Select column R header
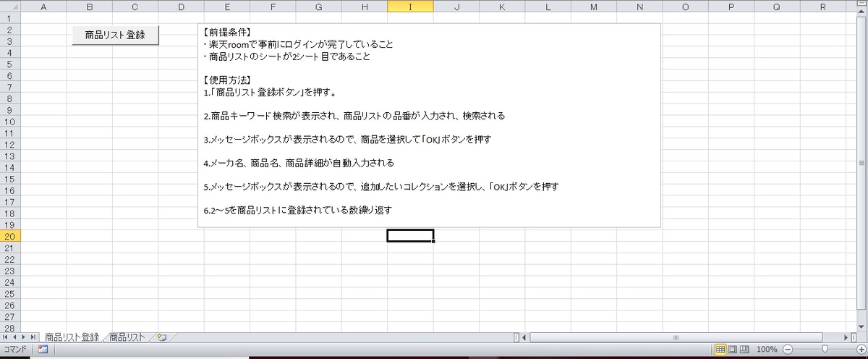Screen dimensions: 868x359 (823, 7)
